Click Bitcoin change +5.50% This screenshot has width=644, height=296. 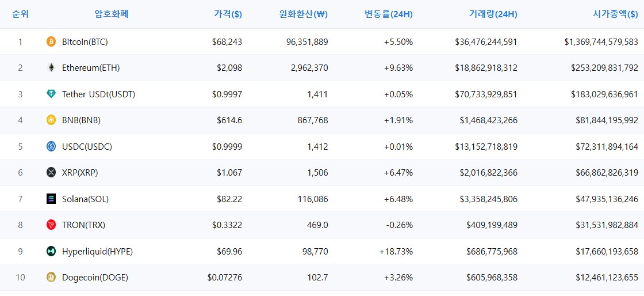point(398,42)
